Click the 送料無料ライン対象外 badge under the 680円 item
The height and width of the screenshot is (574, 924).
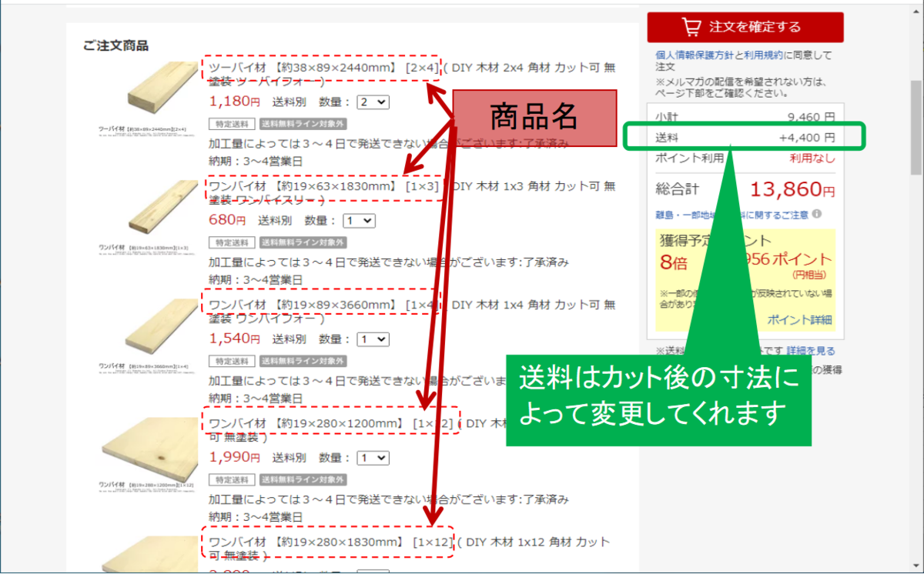303,242
